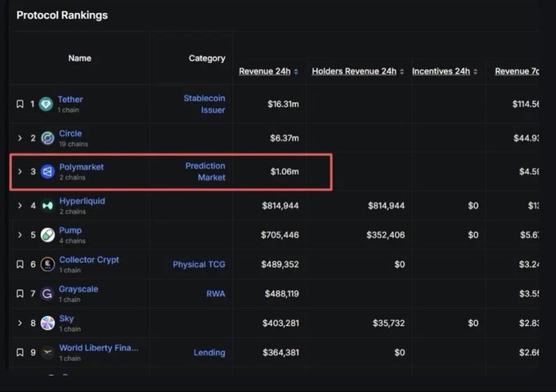Click the '4 chains' label under Pump
The width and height of the screenshot is (556, 392).
72,241
